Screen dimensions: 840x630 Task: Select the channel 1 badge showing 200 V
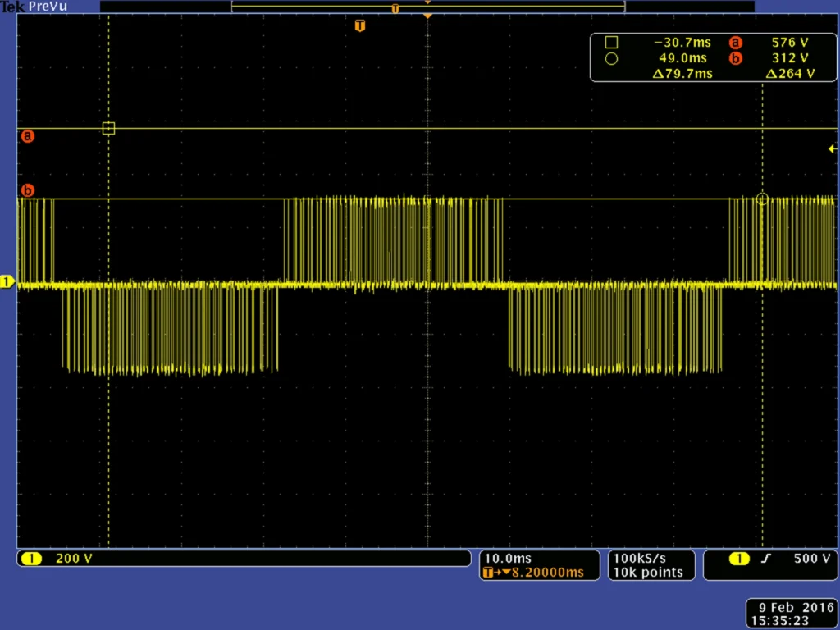[x=31, y=559]
